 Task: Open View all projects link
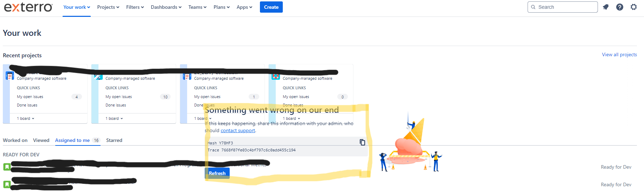pyautogui.click(x=619, y=54)
